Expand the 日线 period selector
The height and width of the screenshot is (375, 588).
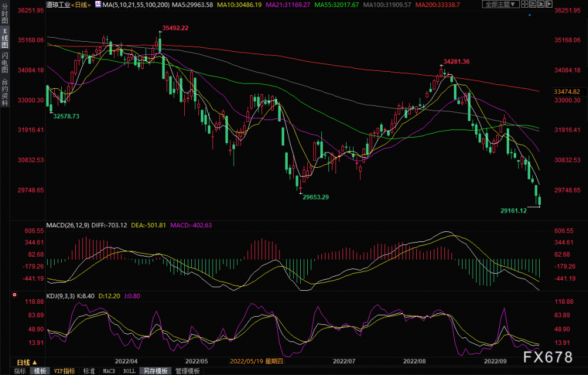tap(27, 362)
